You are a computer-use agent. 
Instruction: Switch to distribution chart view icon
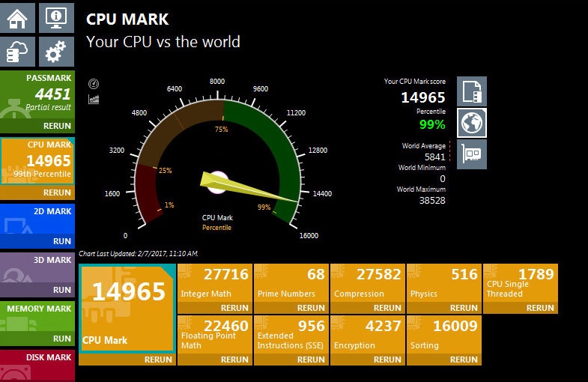coord(94,100)
